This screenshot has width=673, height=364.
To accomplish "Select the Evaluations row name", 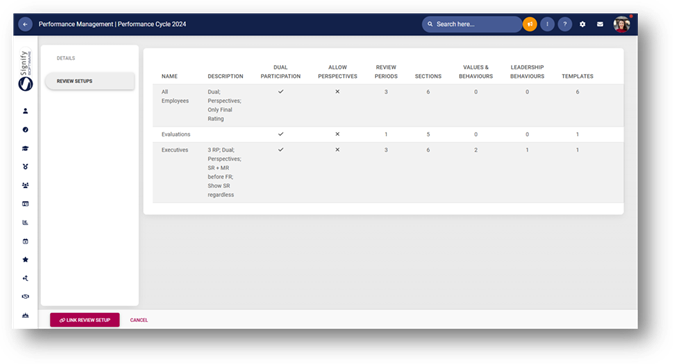I will tap(176, 134).
